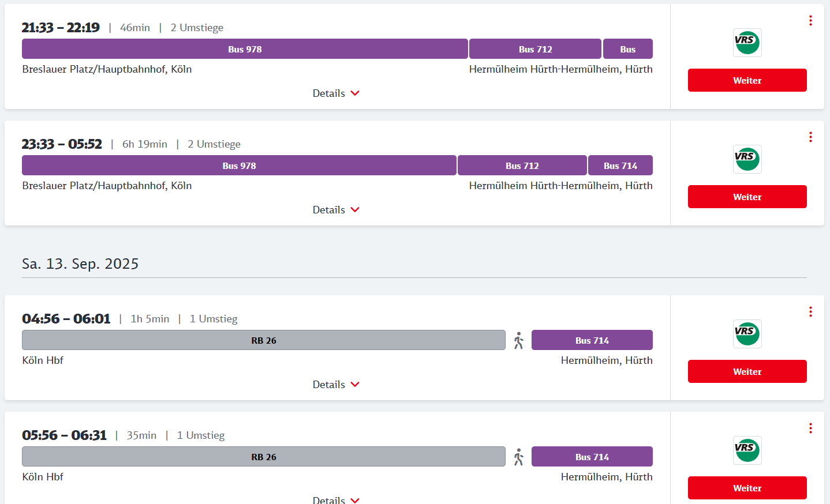The height and width of the screenshot is (504, 830).
Task: Click VRS logo on 23:33 connection
Action: coord(747,159)
